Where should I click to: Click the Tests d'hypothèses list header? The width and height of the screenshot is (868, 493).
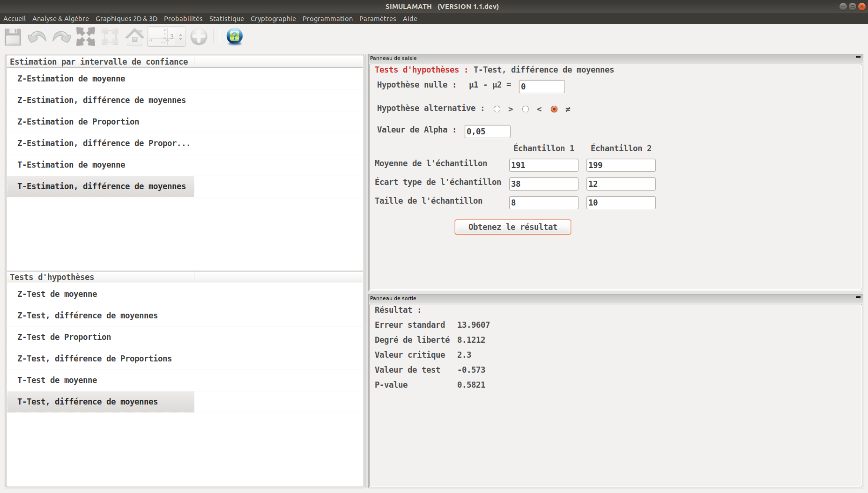[101, 277]
